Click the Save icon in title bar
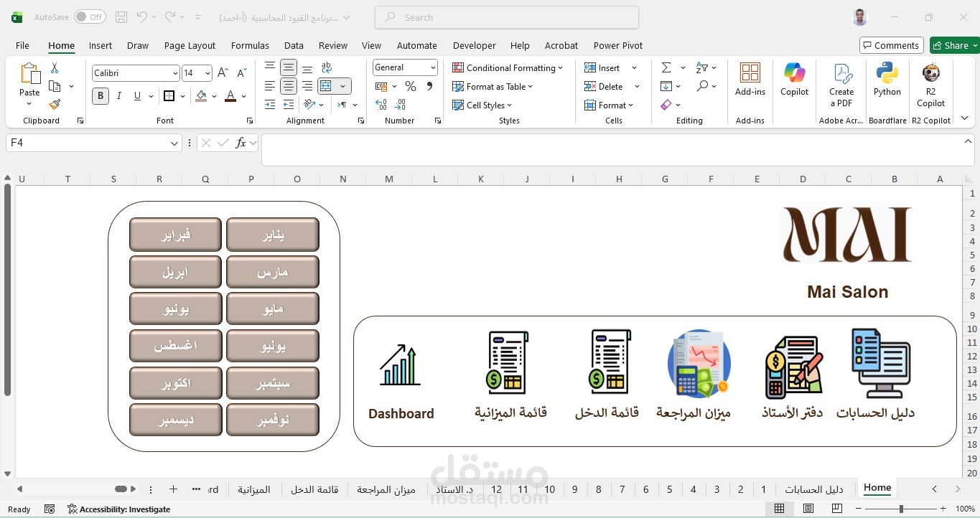Viewport: 980px width, 518px height. pyautogui.click(x=121, y=17)
